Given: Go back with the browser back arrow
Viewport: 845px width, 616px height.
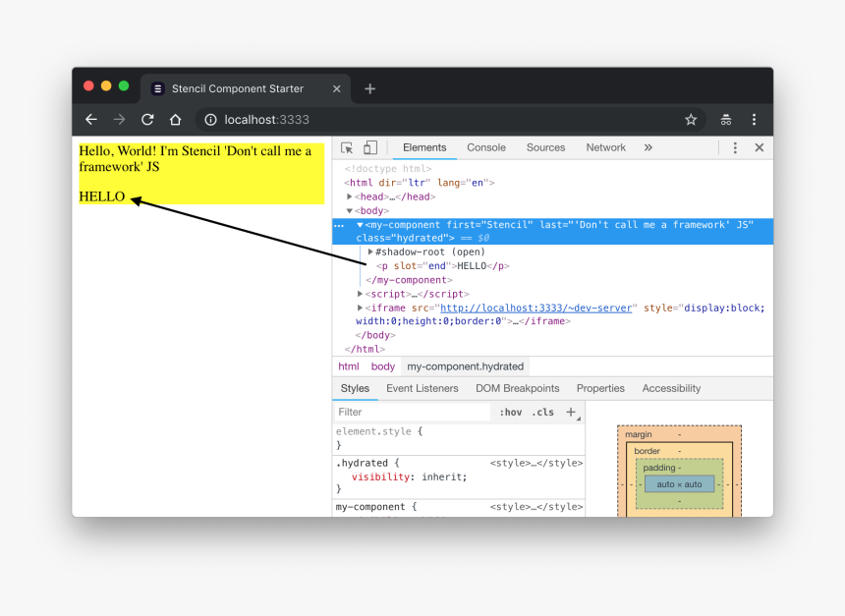Looking at the screenshot, I should tap(91, 120).
